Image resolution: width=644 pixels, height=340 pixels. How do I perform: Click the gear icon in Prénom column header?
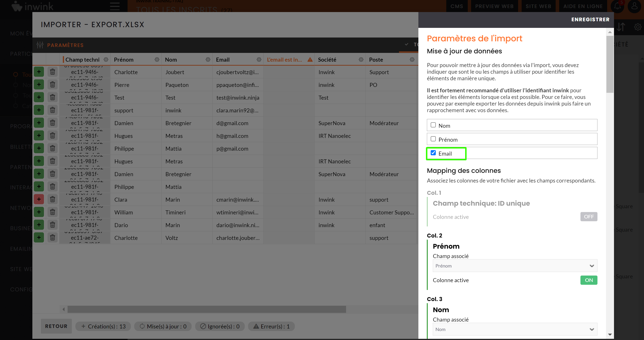[x=157, y=59]
